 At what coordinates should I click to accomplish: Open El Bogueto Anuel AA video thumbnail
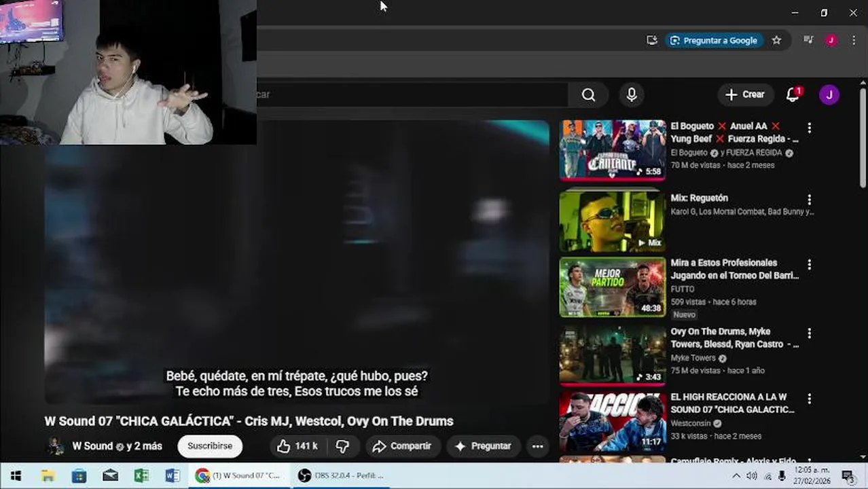click(613, 150)
